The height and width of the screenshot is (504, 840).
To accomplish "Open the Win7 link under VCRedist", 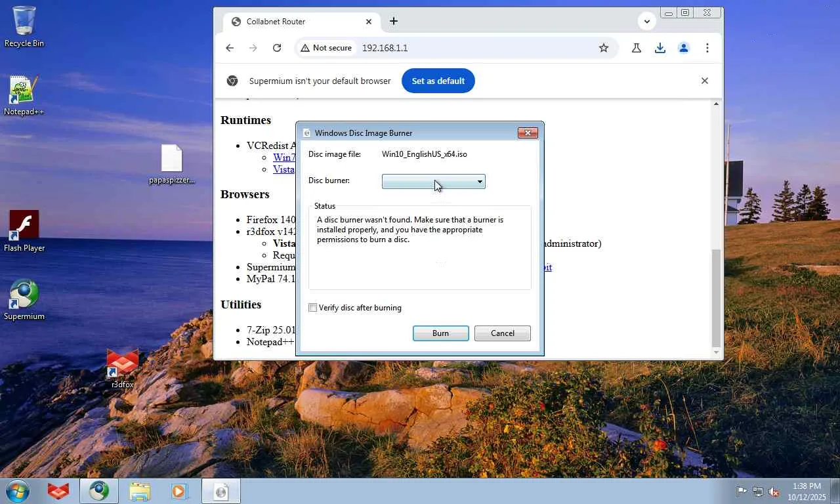I will point(284,157).
